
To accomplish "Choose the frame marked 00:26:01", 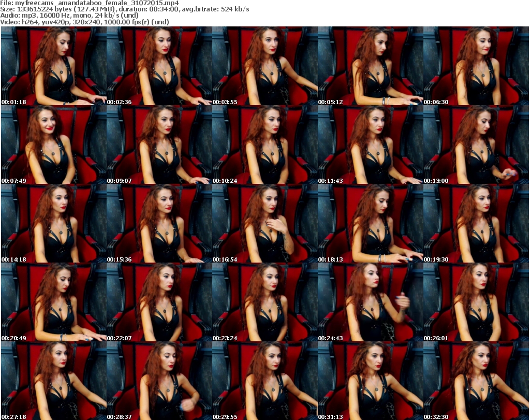I will tap(476, 302).
